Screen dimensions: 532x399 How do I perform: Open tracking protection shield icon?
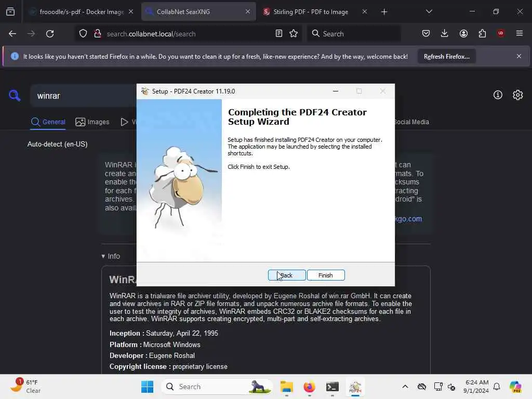tap(83, 34)
